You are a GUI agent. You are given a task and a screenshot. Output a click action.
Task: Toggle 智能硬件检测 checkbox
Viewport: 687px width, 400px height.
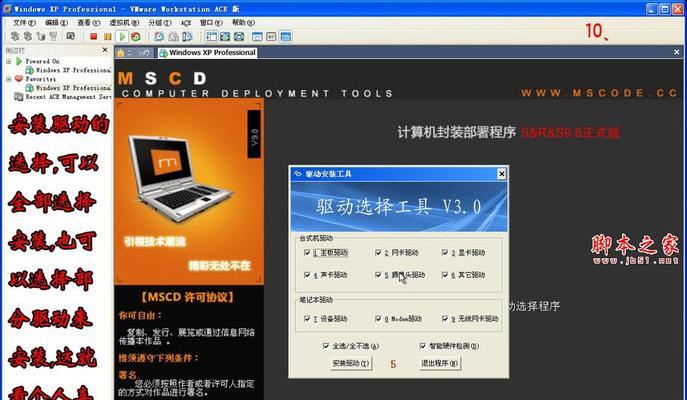[x=422, y=346]
